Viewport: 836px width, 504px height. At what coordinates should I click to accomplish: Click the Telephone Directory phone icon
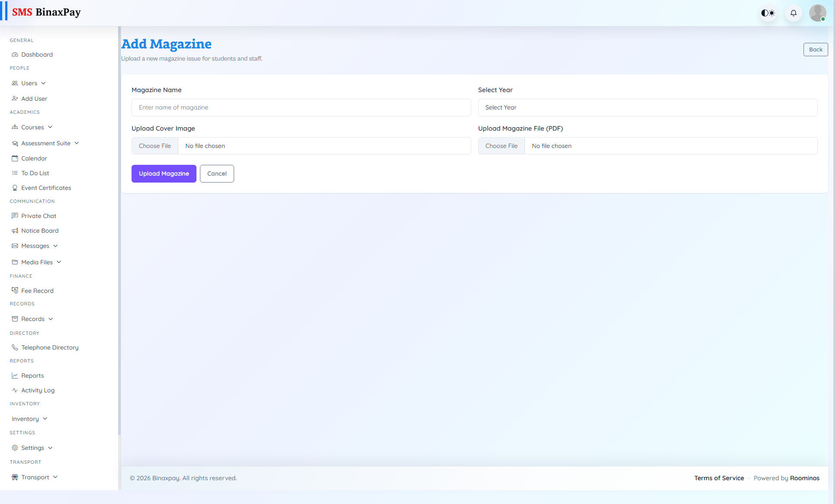[x=15, y=347]
